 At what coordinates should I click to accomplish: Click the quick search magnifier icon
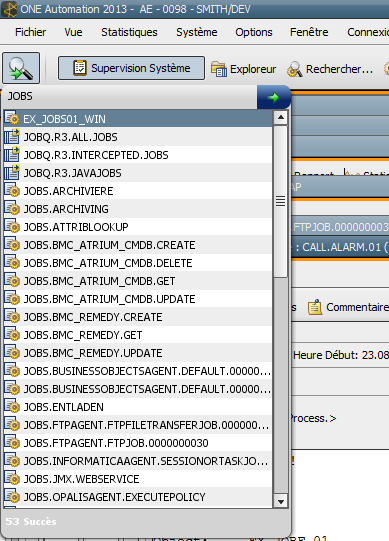tap(21, 68)
